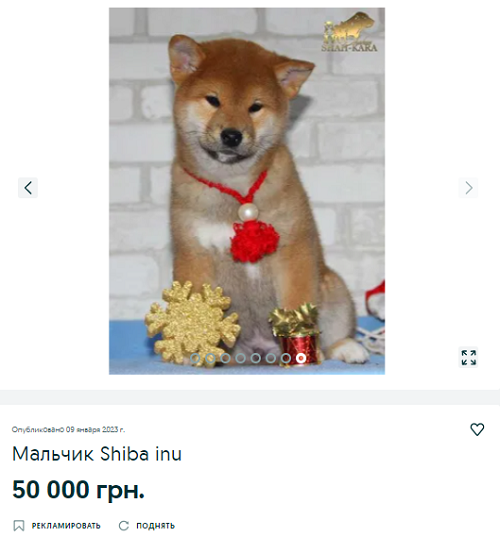This screenshot has height=537, width=500.
Task: Click the bookmark icon beside Рекламировать
Action: click(x=19, y=526)
